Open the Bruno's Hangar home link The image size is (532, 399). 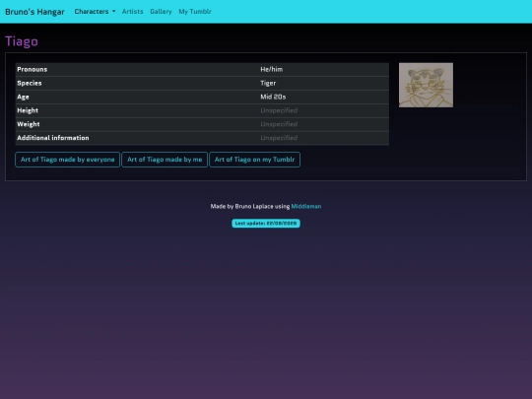tap(34, 12)
